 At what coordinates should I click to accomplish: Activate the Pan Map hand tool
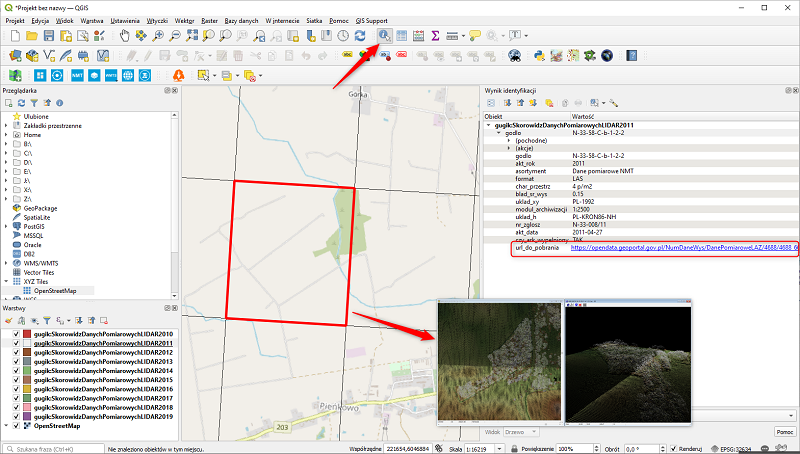click(x=124, y=35)
